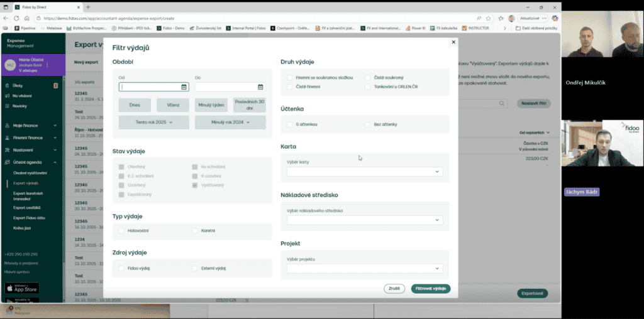Open the 'Do' date calendar picker icon
Screen dimensions: 644x319
point(260,87)
